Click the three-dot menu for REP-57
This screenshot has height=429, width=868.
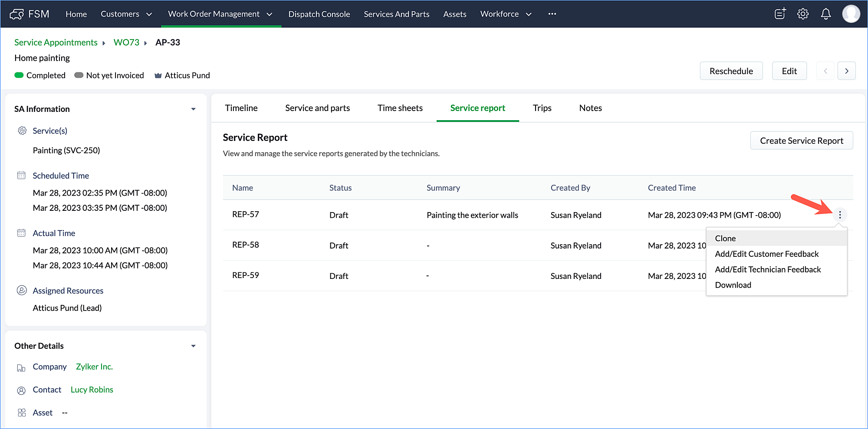pos(840,215)
